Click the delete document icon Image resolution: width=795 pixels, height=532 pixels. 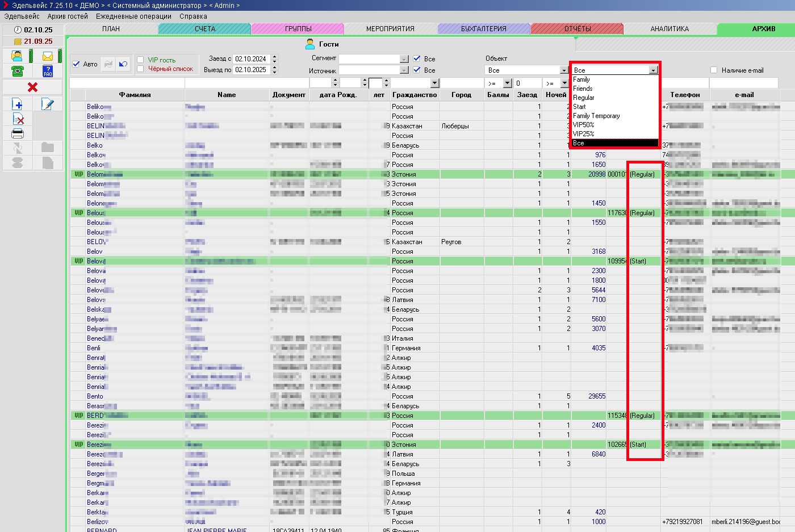[18, 119]
